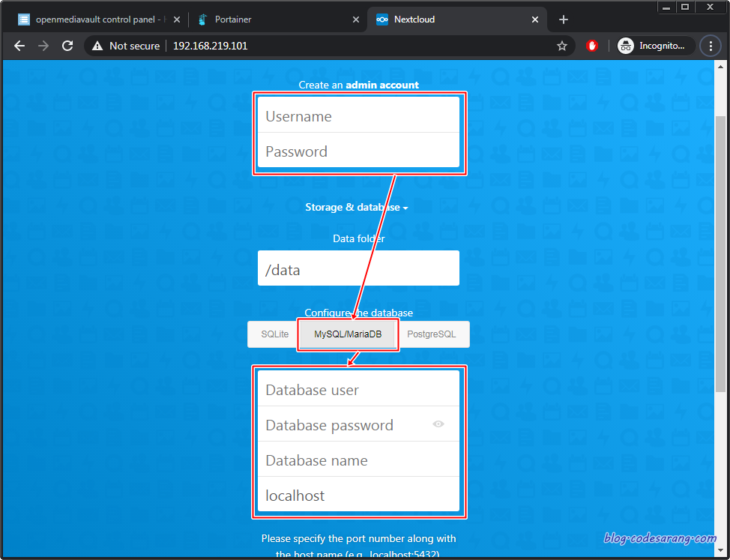Open the red shield extension icon
This screenshot has height=560, width=730.
[x=592, y=46]
